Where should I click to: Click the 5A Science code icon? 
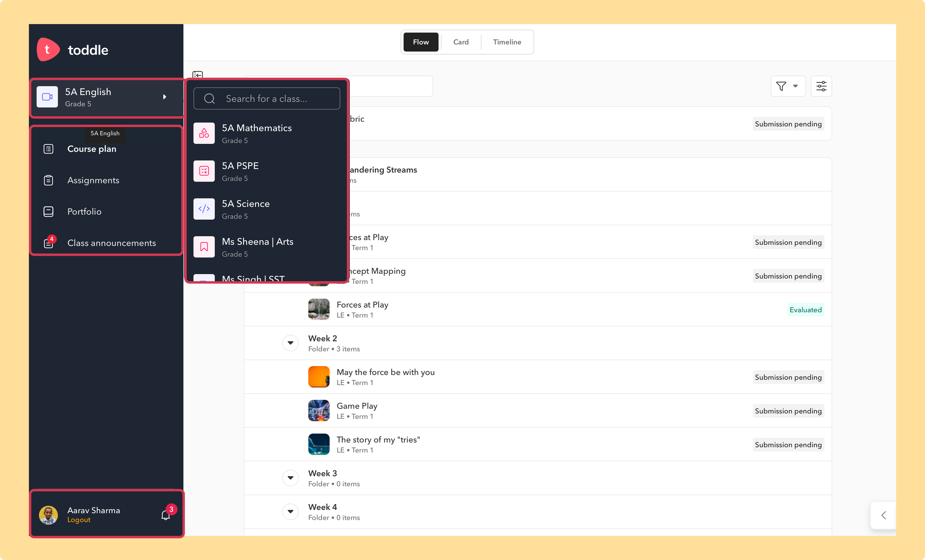[x=204, y=209]
